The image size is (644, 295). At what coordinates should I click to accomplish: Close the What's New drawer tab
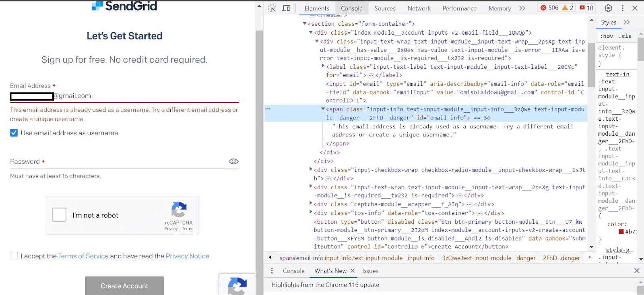tap(353, 270)
